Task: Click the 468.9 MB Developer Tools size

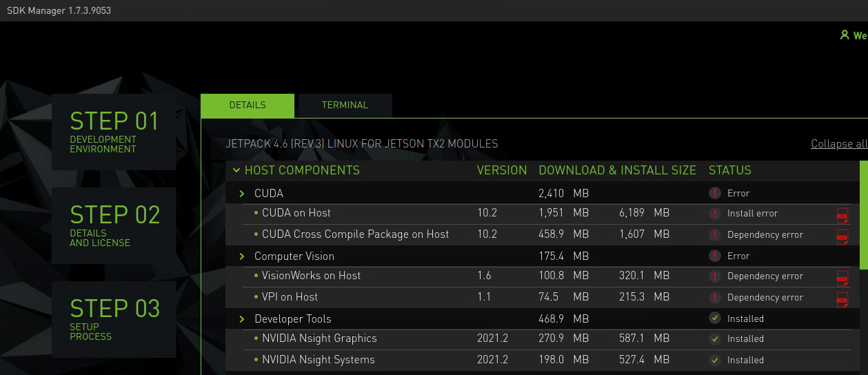Action: point(563,319)
